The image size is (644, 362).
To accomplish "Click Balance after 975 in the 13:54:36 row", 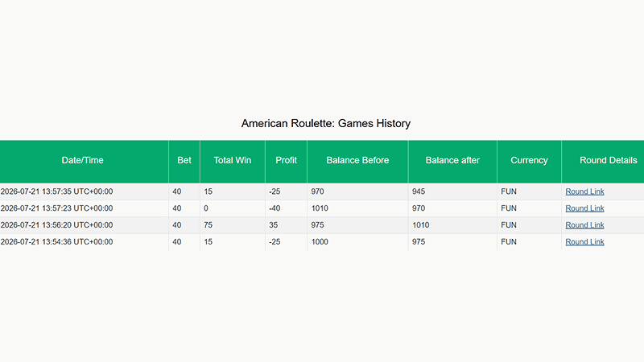I will click(x=419, y=242).
